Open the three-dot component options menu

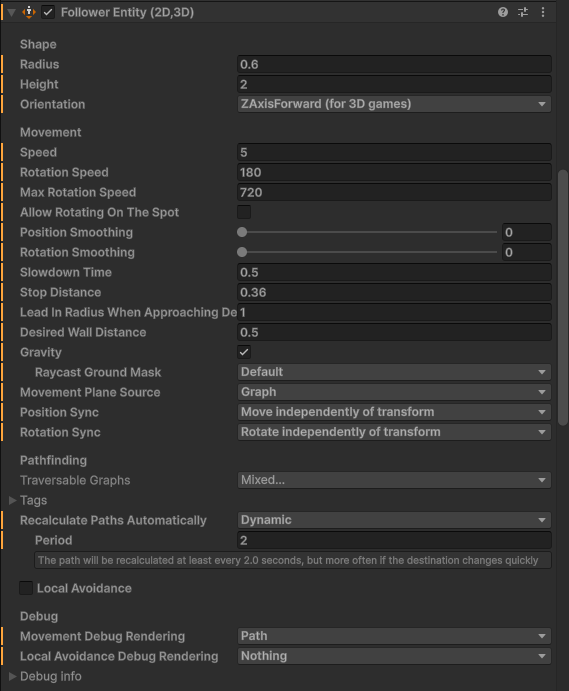pos(543,12)
